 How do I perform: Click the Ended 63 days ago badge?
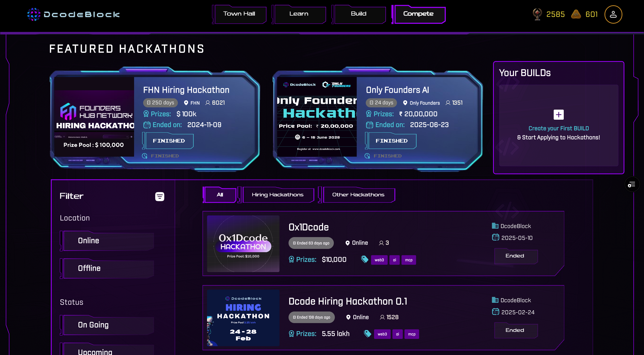tap(311, 243)
